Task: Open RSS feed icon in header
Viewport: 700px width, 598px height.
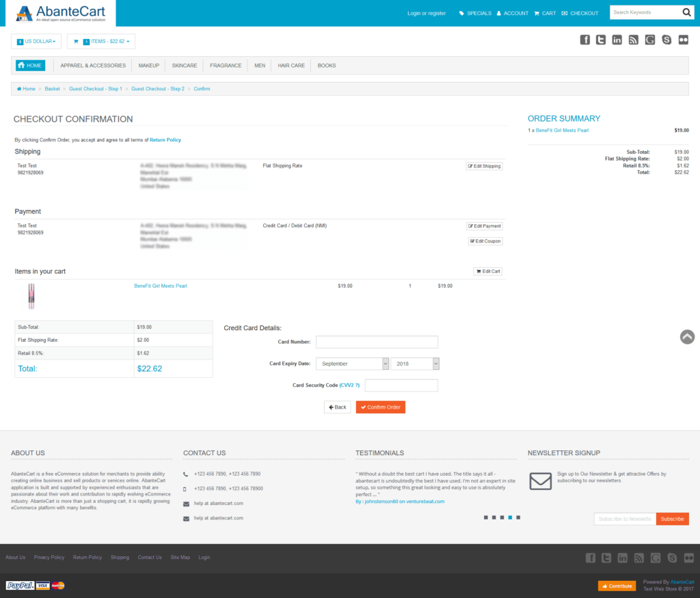Action: 634,40
